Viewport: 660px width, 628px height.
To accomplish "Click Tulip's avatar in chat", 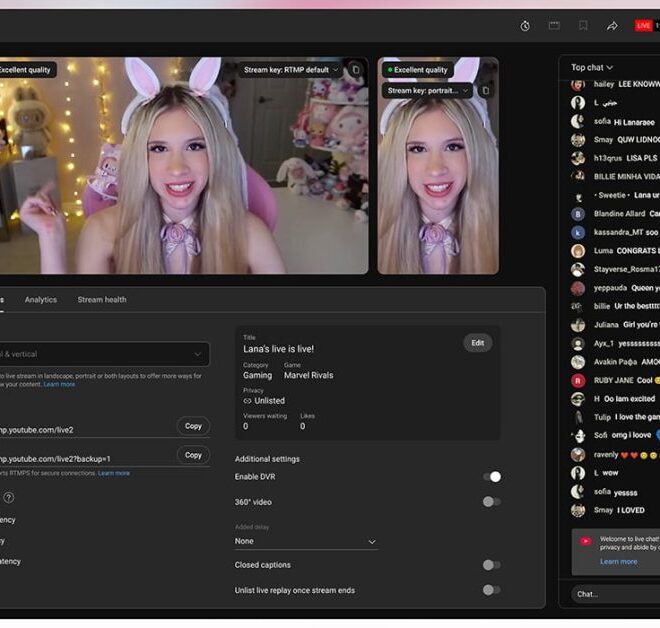I will (578, 417).
